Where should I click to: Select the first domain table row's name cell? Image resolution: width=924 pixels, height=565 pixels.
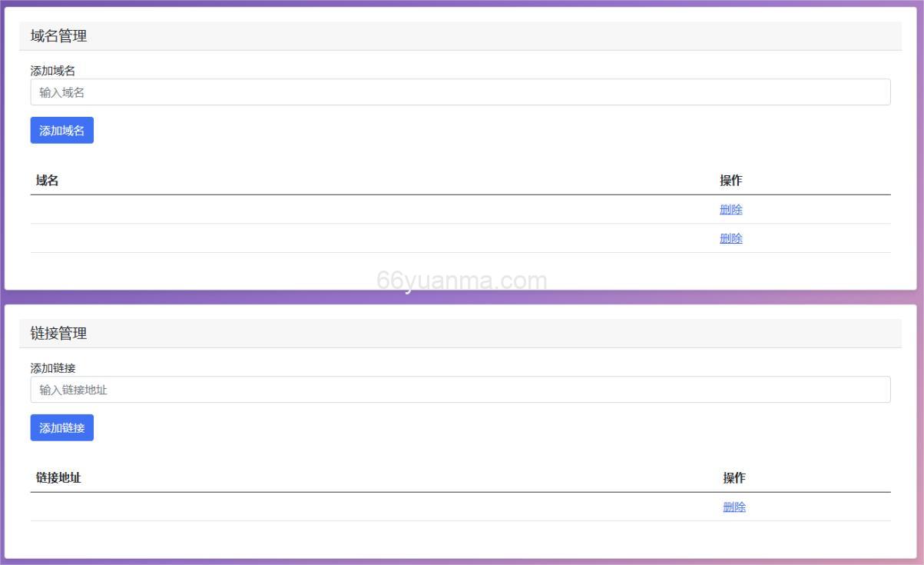(369, 210)
